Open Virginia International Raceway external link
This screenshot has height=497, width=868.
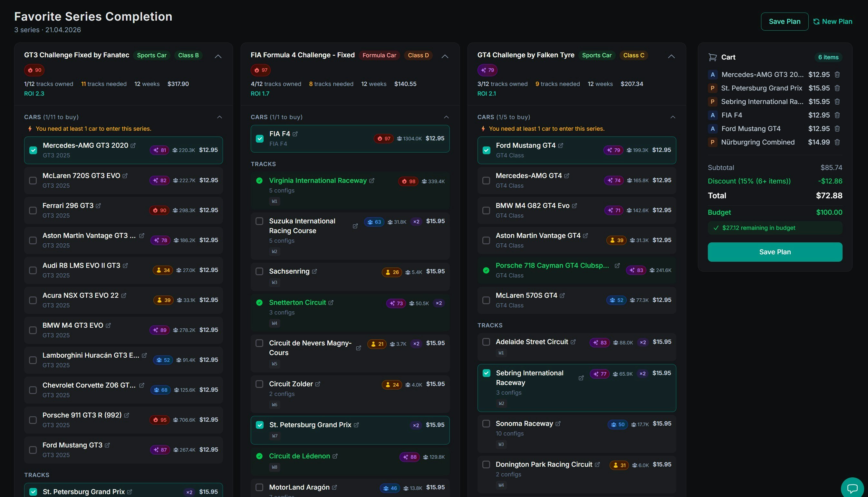point(372,181)
